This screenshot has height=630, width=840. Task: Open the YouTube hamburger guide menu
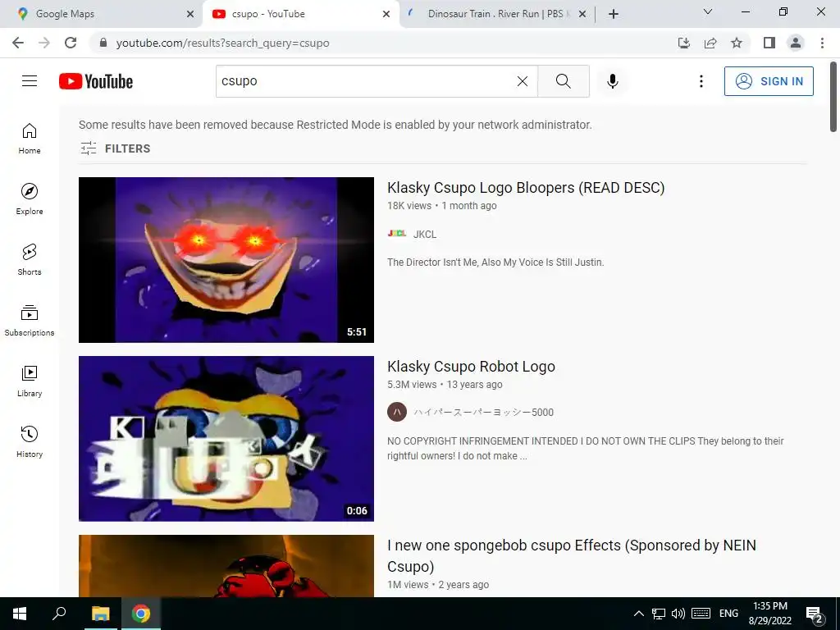click(30, 81)
